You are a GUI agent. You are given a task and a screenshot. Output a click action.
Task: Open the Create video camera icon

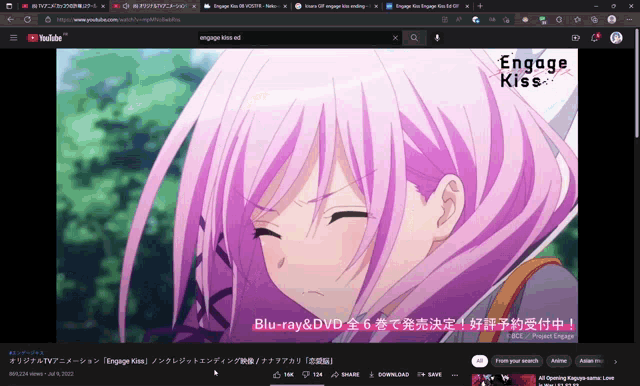click(576, 38)
